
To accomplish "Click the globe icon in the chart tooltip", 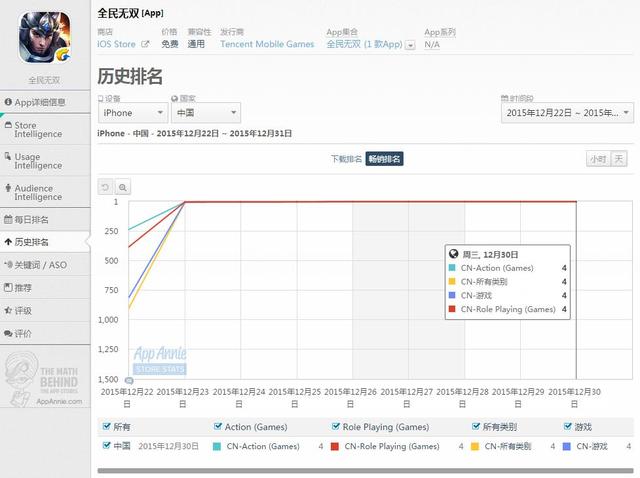I will click(x=453, y=254).
